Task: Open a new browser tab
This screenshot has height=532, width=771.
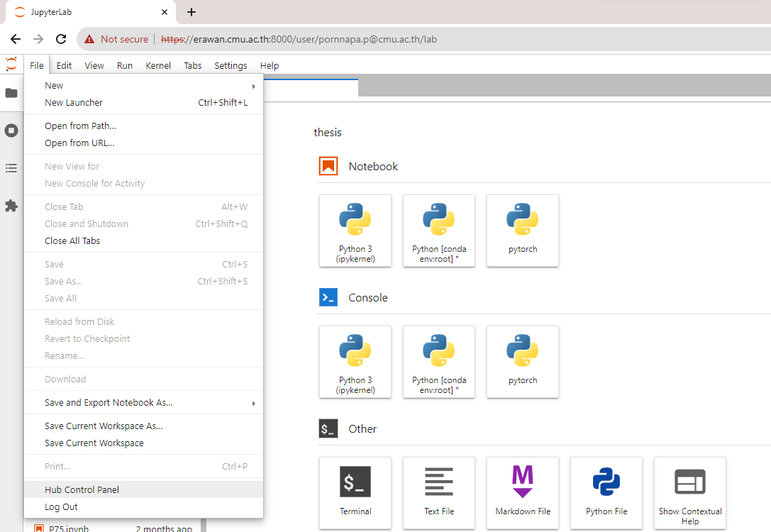Action: 192,12
